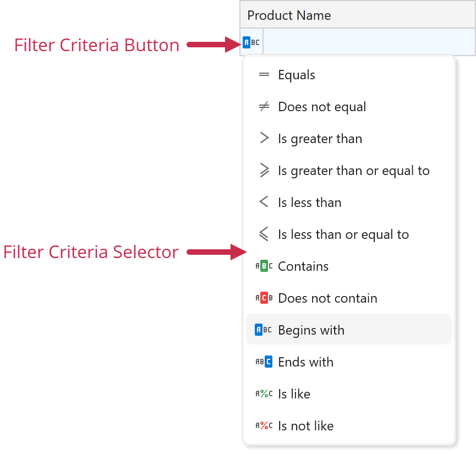The image size is (476, 454).
Task: Choose "Is less than" from the list
Action: tap(309, 203)
